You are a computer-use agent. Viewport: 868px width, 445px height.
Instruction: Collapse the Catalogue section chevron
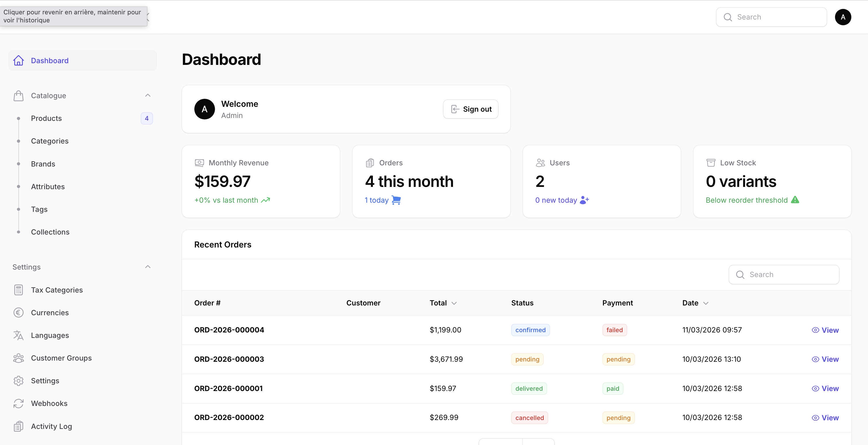(x=148, y=95)
